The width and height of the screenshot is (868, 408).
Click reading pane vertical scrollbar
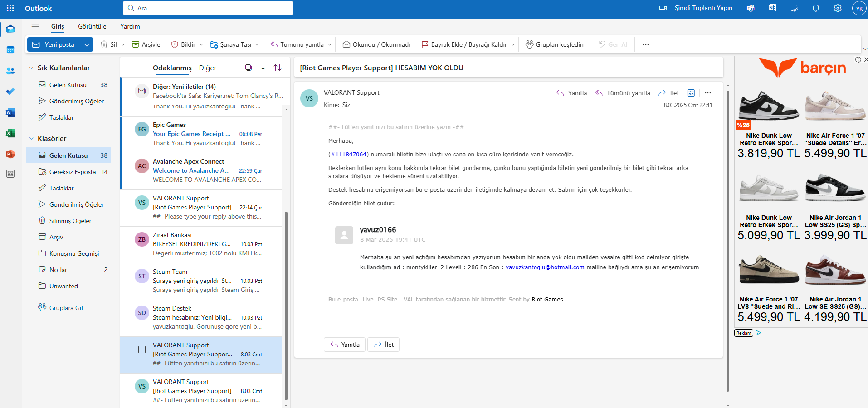point(728,240)
